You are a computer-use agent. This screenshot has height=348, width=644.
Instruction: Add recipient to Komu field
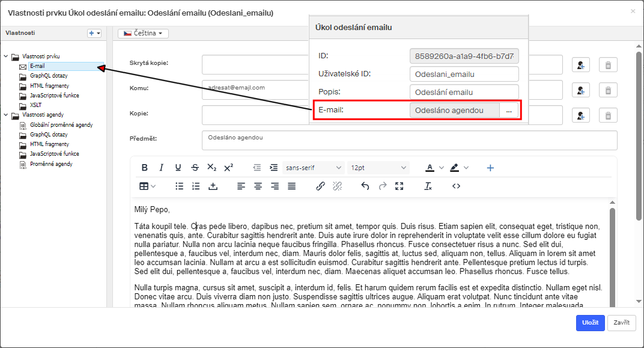coord(581,90)
